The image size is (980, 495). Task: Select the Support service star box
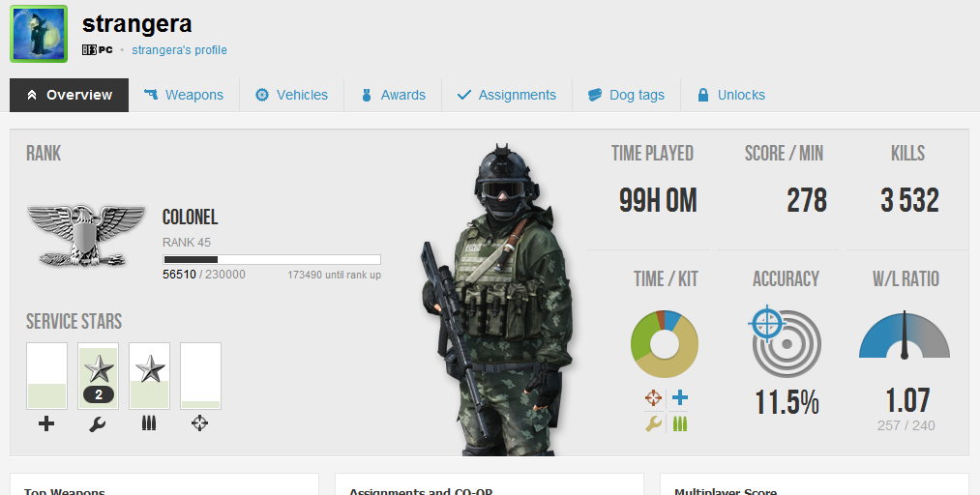(x=149, y=376)
